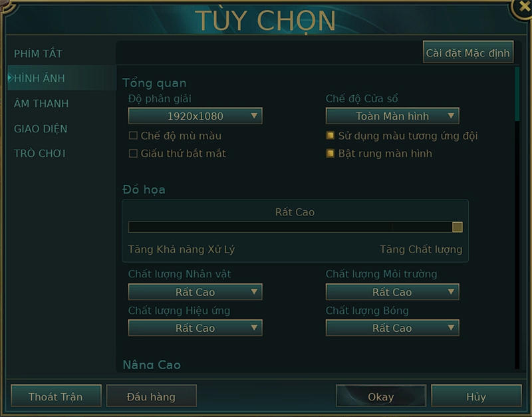Switch to the ÂM THANH tab
This screenshot has width=532, height=417.
coord(42,103)
